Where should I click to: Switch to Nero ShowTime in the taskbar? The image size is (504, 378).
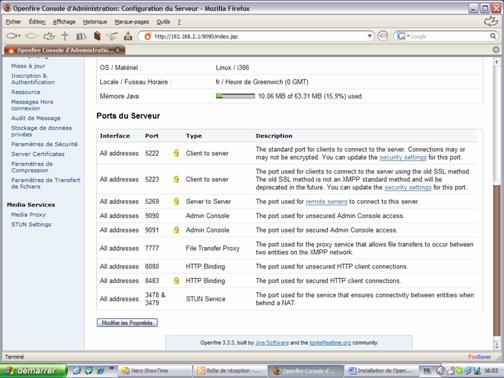pos(156,371)
